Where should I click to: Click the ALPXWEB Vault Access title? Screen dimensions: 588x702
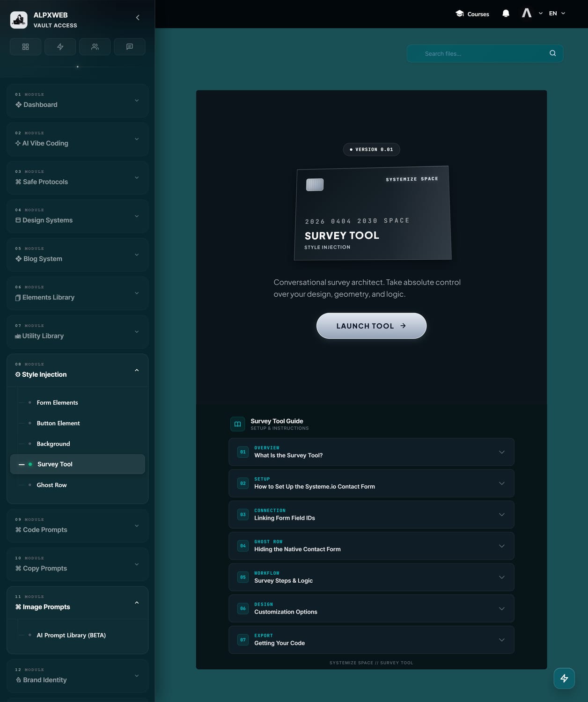pyautogui.click(x=55, y=20)
